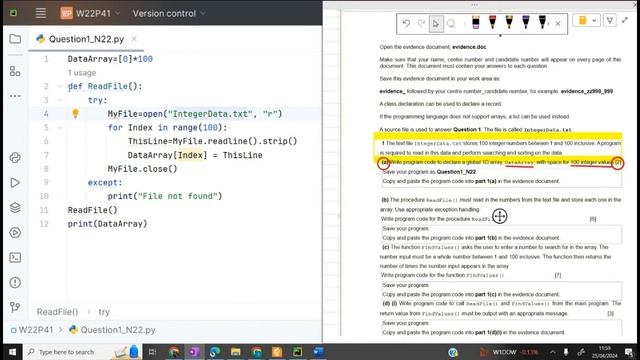Show hidden system tray icons chevron
This screenshot has width=640, height=360.
click(x=552, y=352)
